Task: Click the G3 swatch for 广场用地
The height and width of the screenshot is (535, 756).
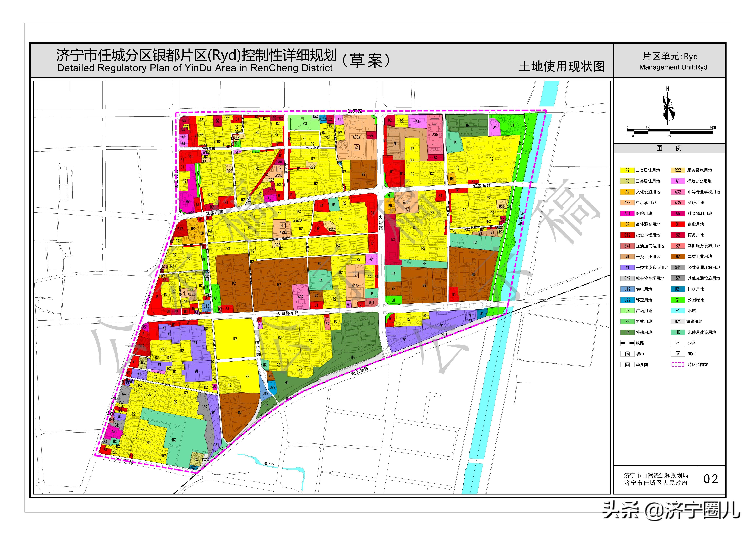Action: (x=627, y=311)
